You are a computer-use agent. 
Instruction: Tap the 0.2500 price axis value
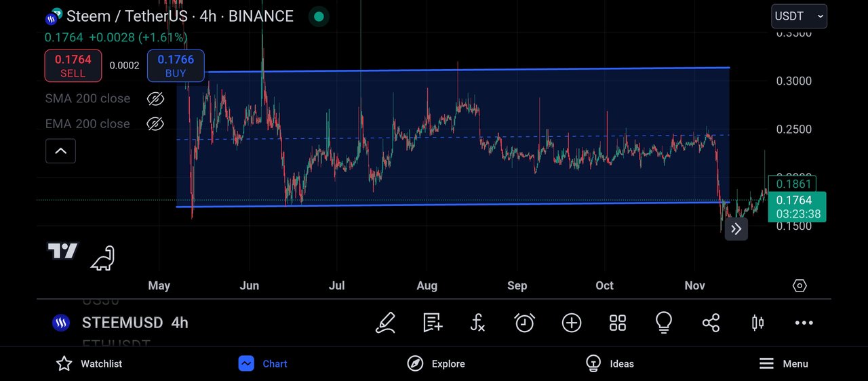pyautogui.click(x=794, y=129)
